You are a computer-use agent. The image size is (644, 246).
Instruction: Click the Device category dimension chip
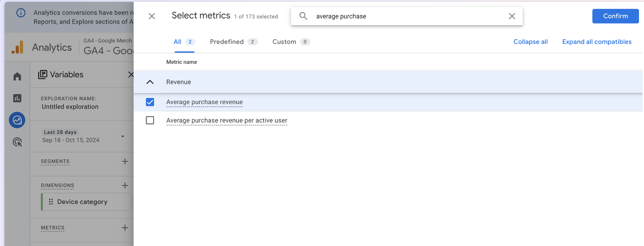[x=86, y=202]
